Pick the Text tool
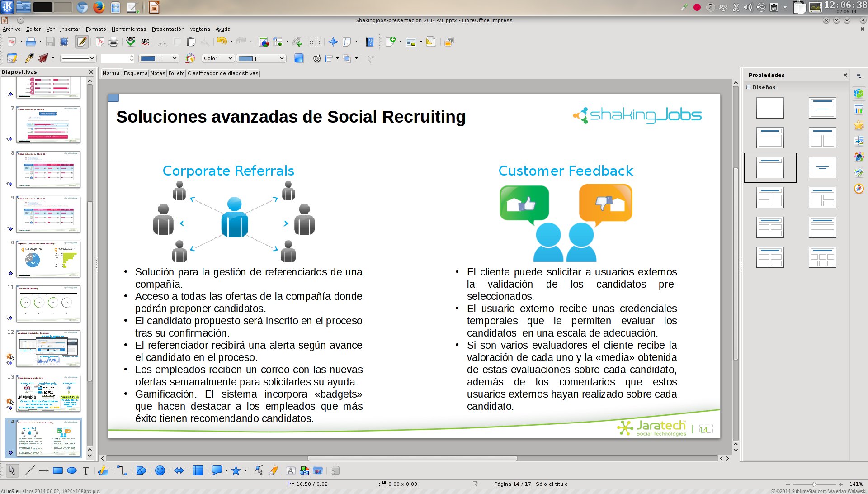Viewport: 868px width, 494px height. point(86,471)
